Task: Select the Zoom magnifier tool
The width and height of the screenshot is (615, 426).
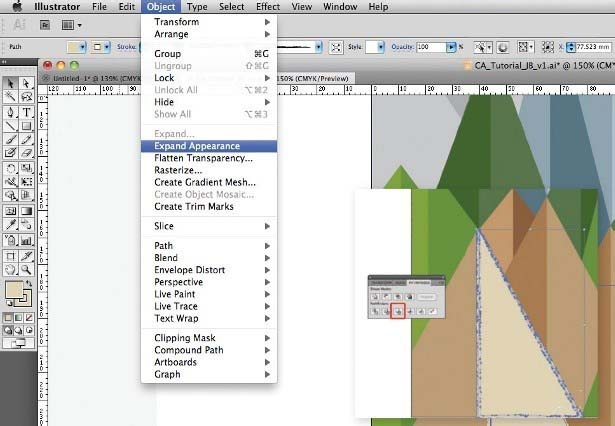Action: (x=26, y=269)
